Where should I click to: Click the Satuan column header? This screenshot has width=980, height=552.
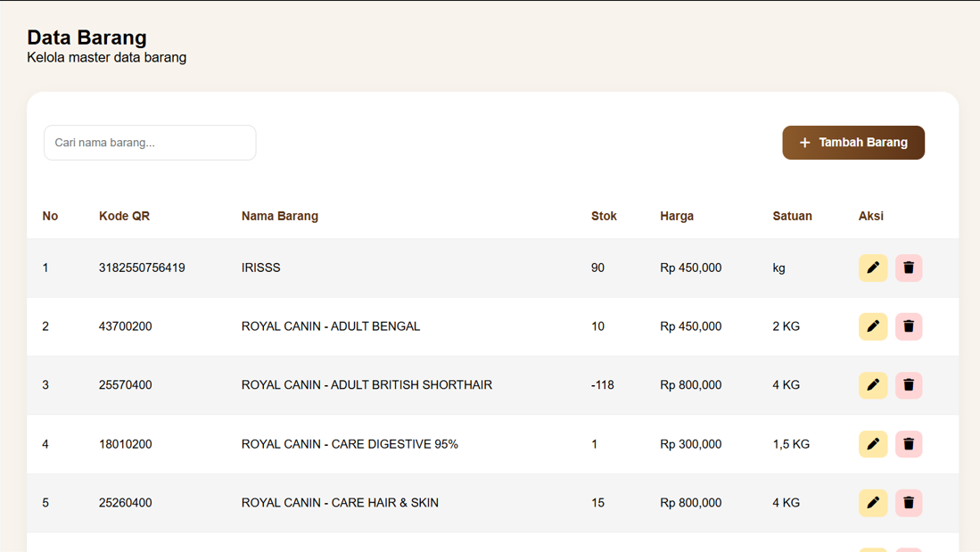coord(792,217)
